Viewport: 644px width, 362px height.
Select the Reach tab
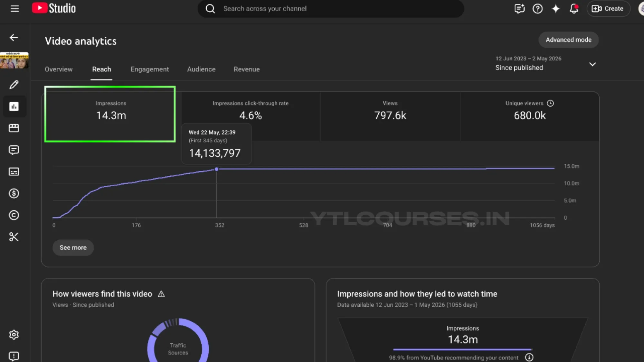(x=101, y=69)
